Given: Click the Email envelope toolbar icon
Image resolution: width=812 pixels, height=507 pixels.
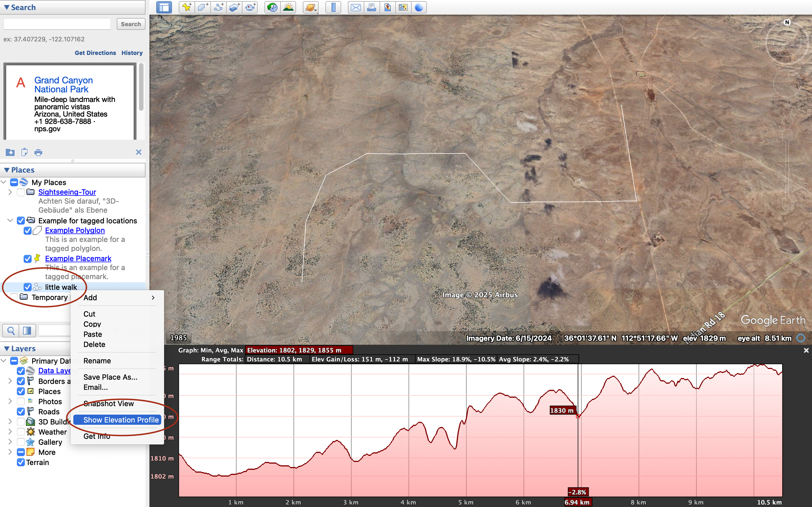Looking at the screenshot, I should [355, 7].
